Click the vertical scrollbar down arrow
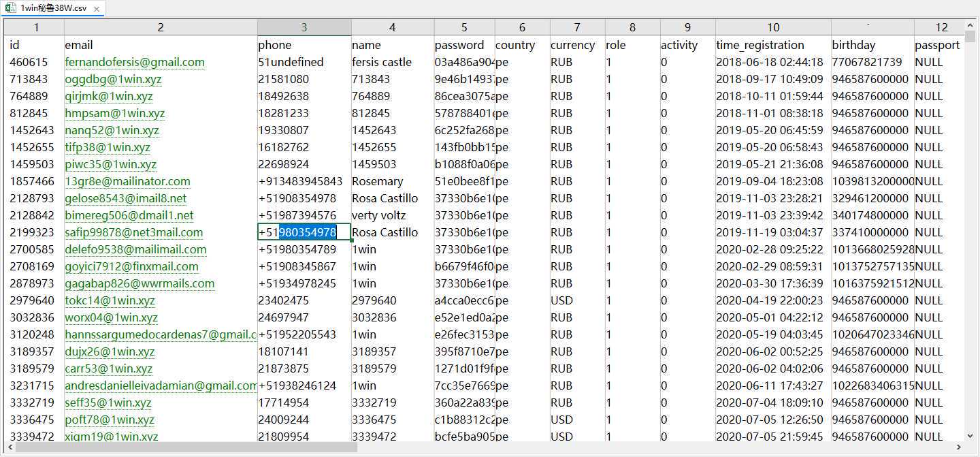The height and width of the screenshot is (457, 980). 970,436
